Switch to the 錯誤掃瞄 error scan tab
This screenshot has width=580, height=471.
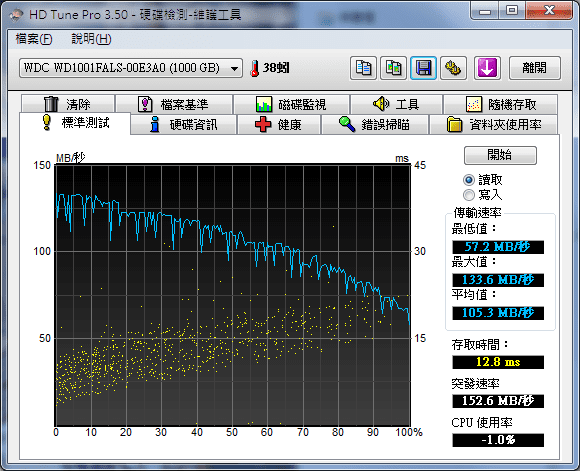pyautogui.click(x=375, y=125)
